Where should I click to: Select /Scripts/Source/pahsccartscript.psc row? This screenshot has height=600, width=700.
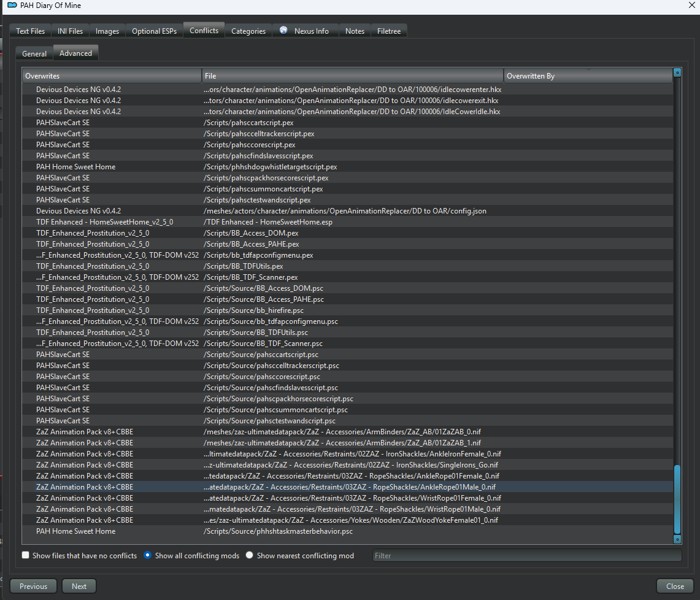tap(348, 355)
